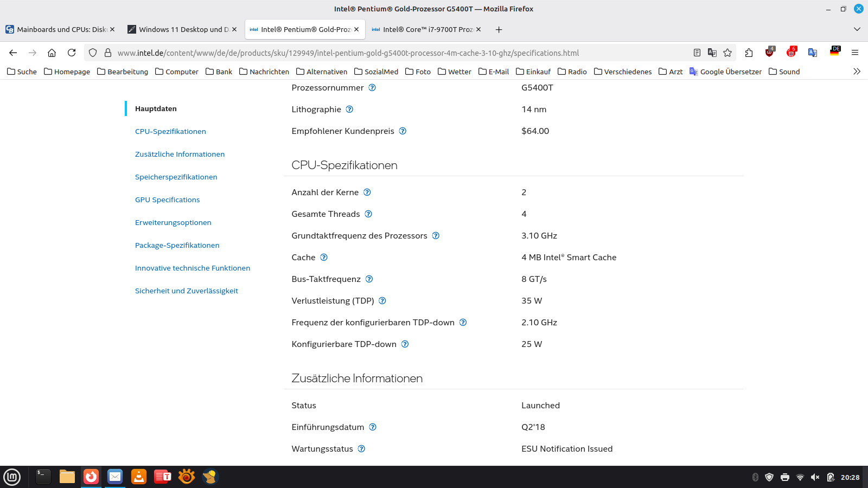The width and height of the screenshot is (868, 488).
Task: Open Innovative technische Funktionen section link
Action: 193,268
